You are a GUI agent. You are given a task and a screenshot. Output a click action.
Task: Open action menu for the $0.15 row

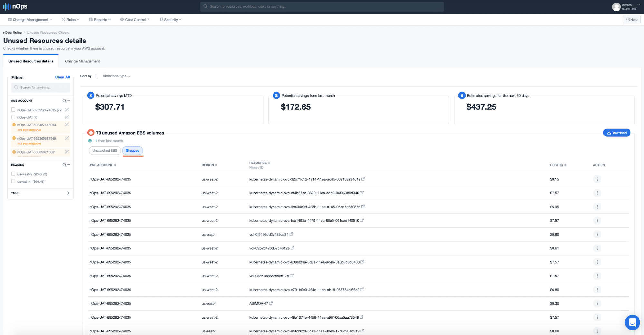[x=597, y=179]
